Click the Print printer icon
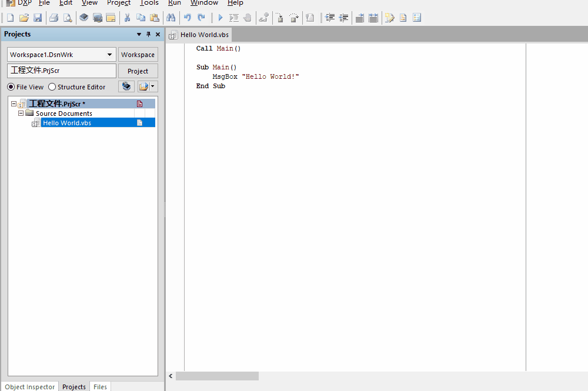This screenshot has width=588, height=391. point(54,18)
